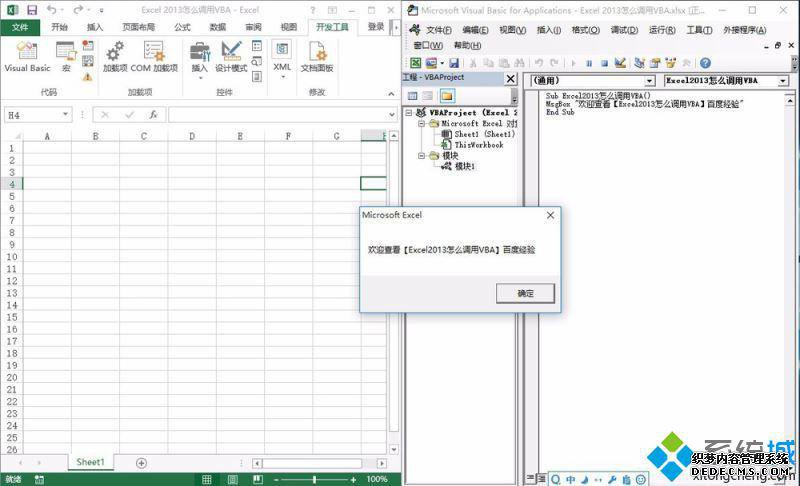The image size is (800, 486).
Task: Open Object Browser icon in VBA toolbar
Action: click(x=670, y=63)
